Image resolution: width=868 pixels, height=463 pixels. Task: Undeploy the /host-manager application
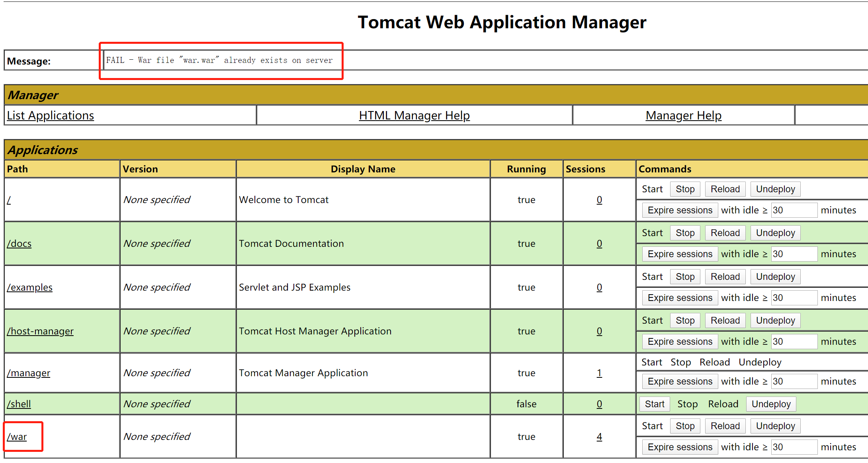[x=775, y=320]
